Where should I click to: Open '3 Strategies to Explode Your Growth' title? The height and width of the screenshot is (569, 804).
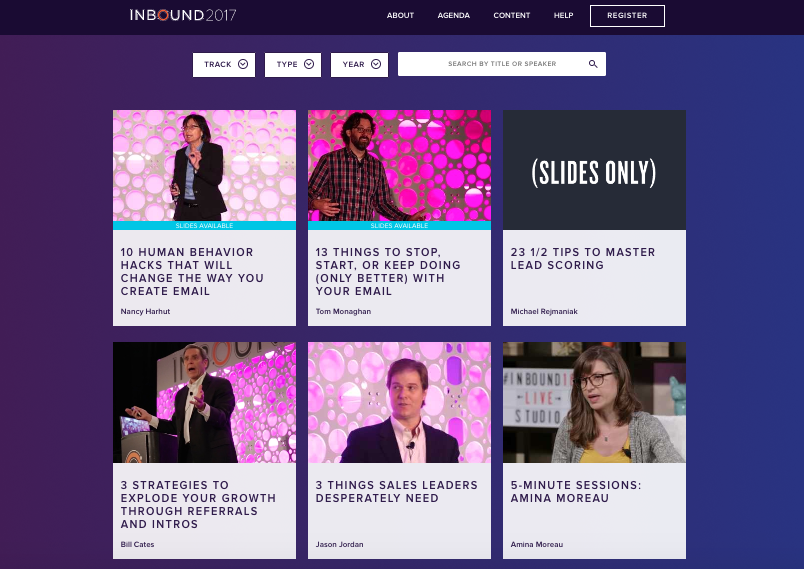pyautogui.click(x=198, y=504)
